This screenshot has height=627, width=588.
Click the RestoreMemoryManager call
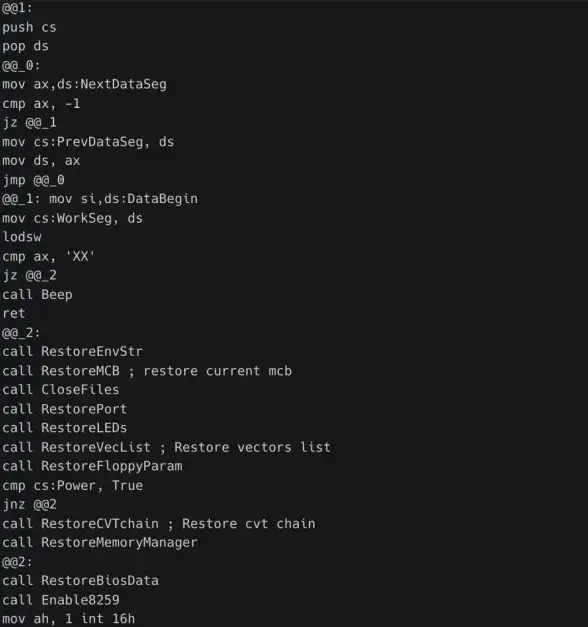[x=100, y=542]
